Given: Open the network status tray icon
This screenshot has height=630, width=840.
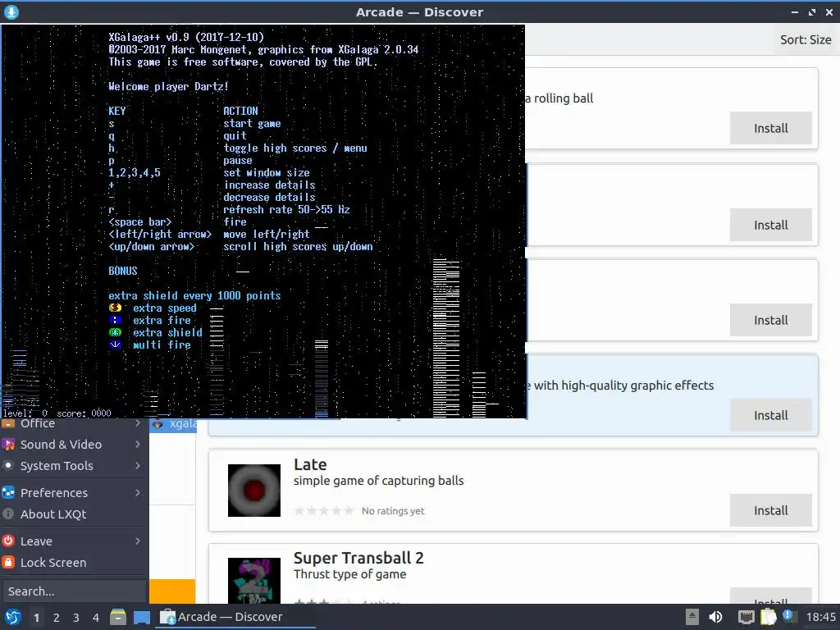Looking at the screenshot, I should click(746, 617).
